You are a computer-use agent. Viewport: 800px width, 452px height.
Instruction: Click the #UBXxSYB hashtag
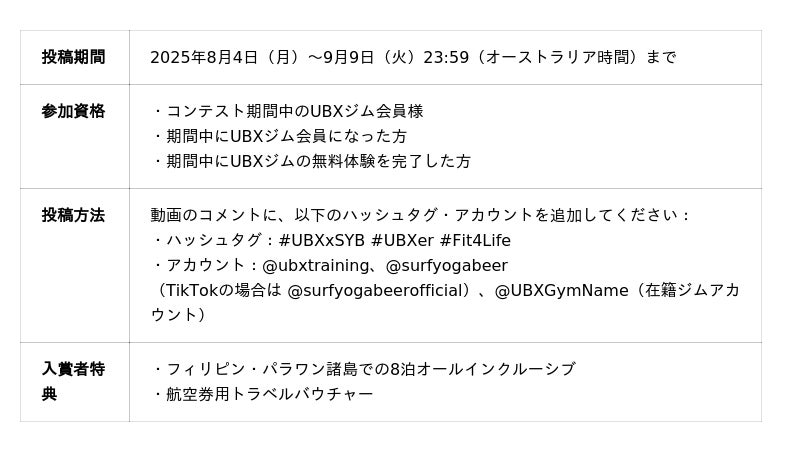click(322, 241)
